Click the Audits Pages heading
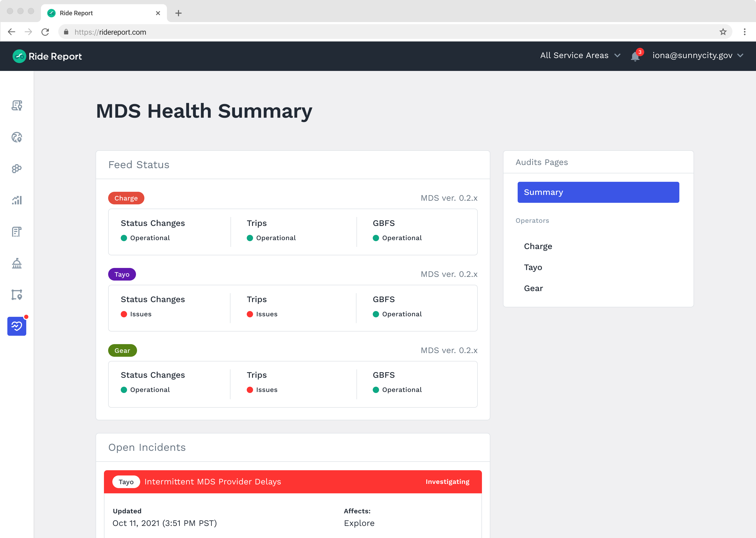 tap(542, 162)
